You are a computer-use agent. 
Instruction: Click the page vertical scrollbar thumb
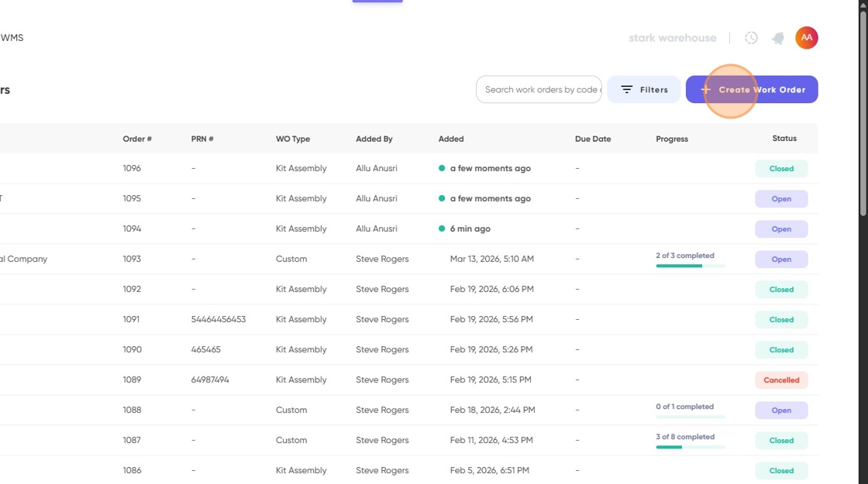click(x=863, y=113)
